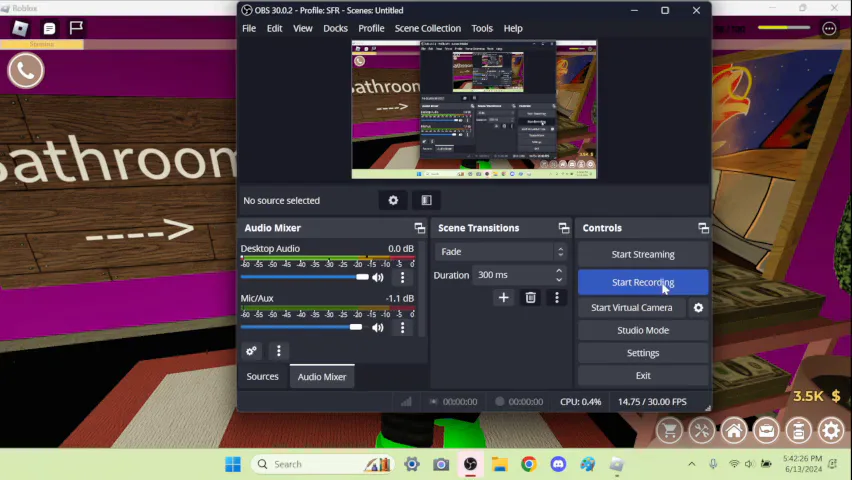Open Roblox more options ellipsis icon

tap(829, 28)
